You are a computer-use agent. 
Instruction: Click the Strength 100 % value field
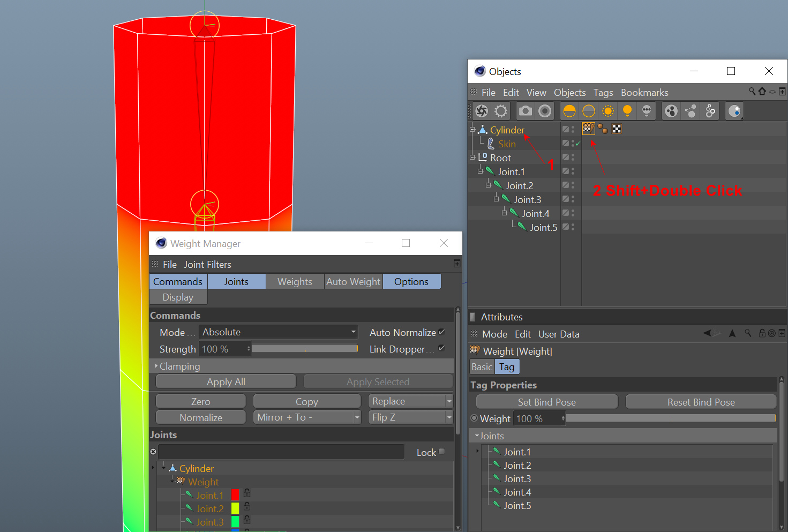(225, 349)
